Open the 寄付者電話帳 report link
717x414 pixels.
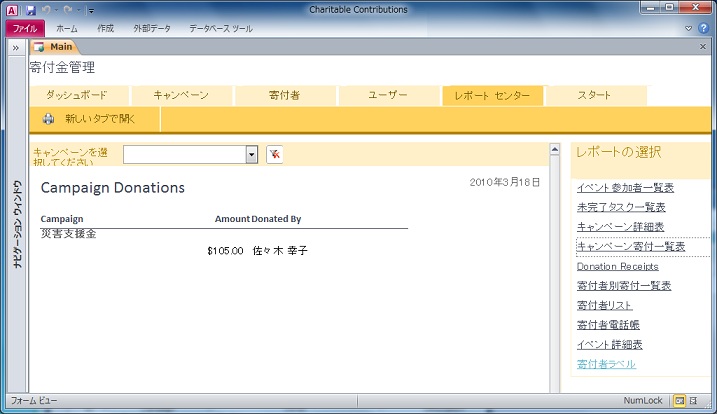[608, 325]
